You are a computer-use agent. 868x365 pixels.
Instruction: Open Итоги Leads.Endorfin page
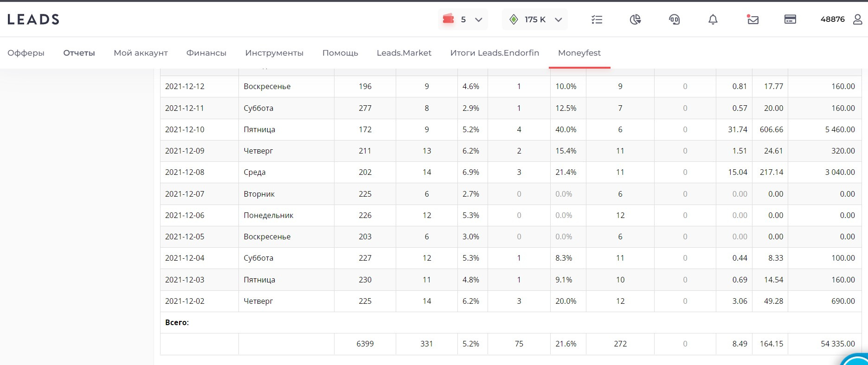495,53
